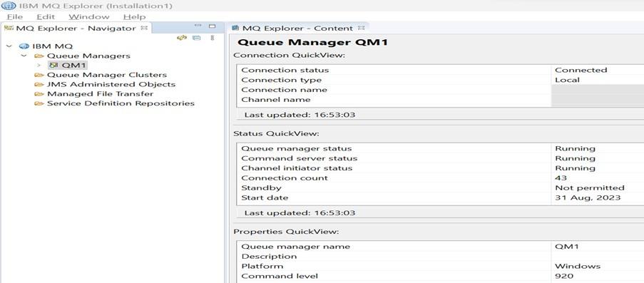Select Queue Manager Clusters in the tree
The width and height of the screenshot is (644, 283).
[x=107, y=75]
